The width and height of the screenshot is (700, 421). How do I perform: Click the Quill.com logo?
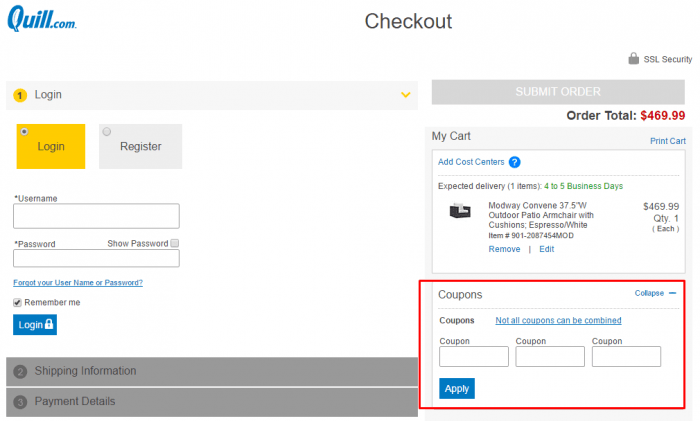point(42,18)
